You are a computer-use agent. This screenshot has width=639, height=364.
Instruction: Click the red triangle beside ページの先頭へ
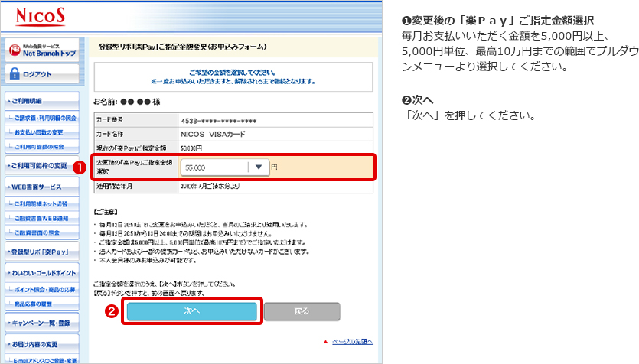(x=324, y=341)
